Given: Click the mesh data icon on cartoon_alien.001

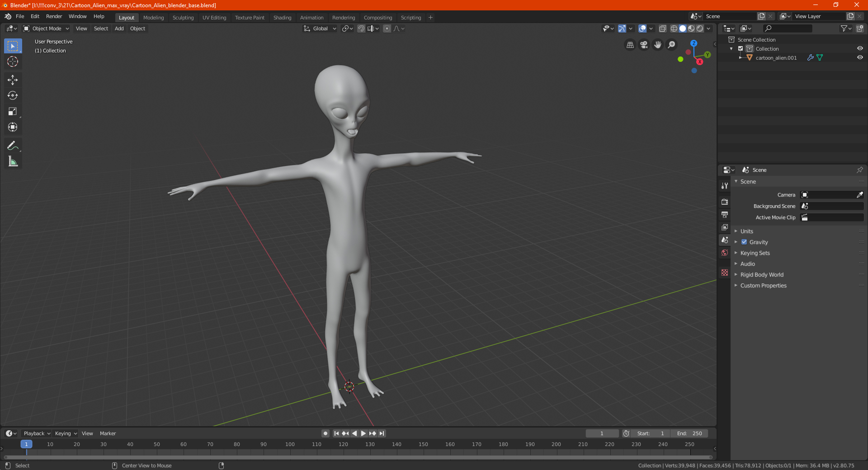Looking at the screenshot, I should pyautogui.click(x=820, y=58).
